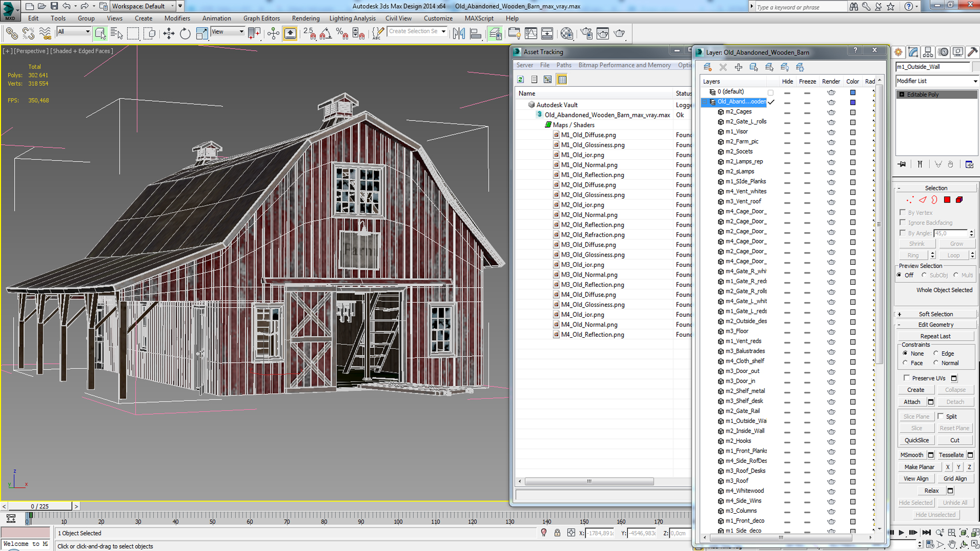Activate the Select and Scale tool

point(202,34)
